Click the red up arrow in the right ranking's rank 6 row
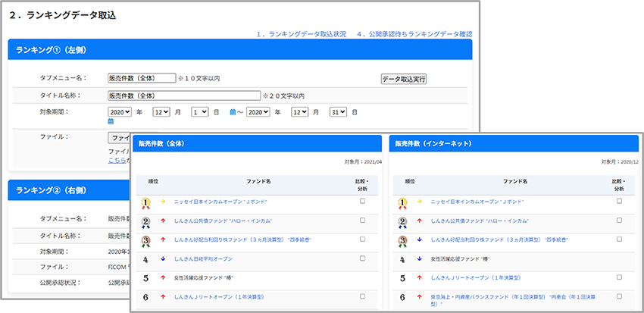The width and height of the screenshot is (644, 313). click(x=420, y=297)
